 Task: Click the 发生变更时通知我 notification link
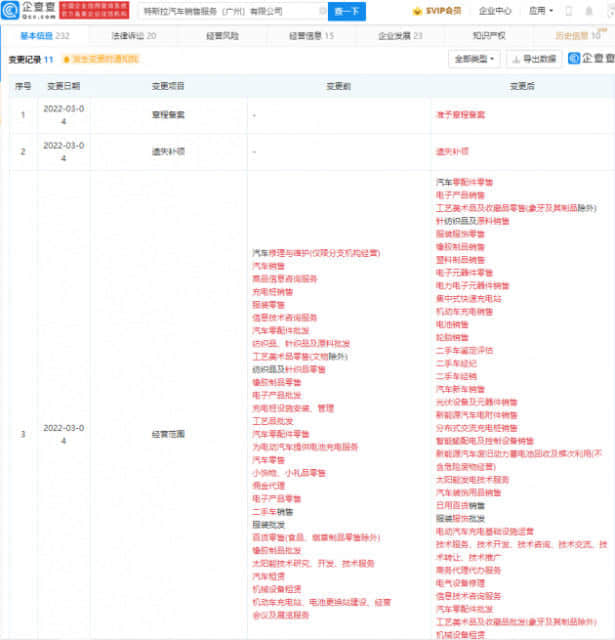pos(103,60)
